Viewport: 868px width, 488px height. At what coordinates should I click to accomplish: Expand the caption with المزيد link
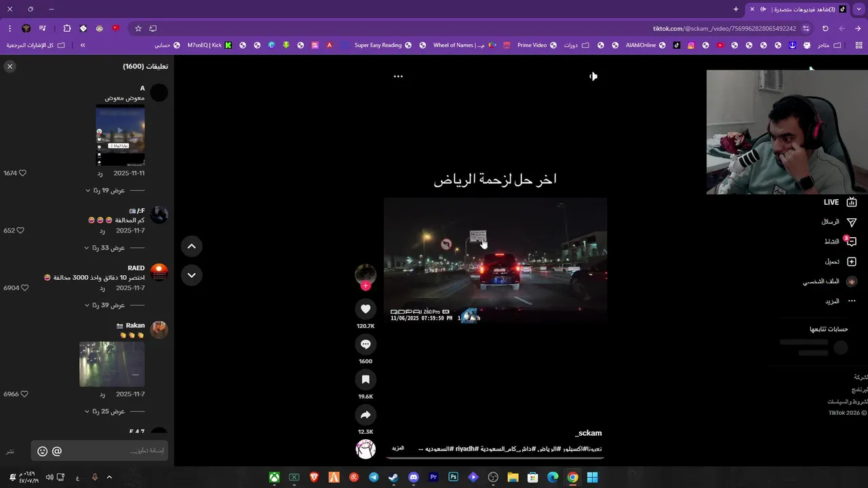tap(398, 448)
